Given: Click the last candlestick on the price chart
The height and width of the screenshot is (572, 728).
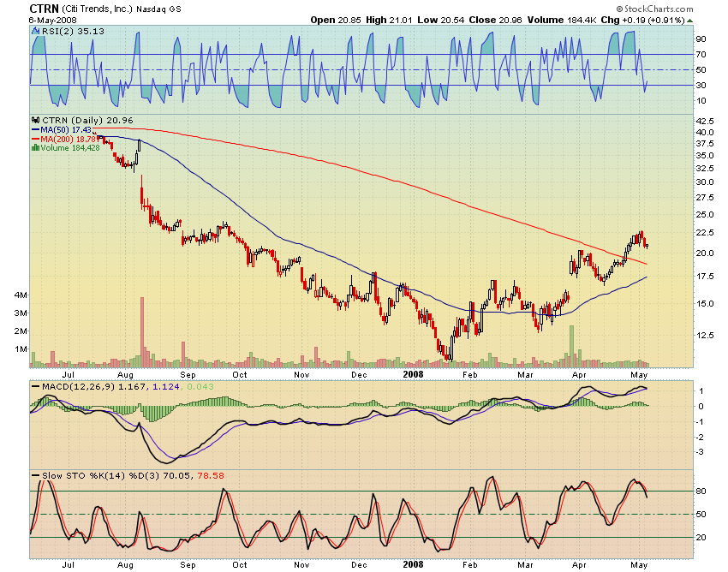Looking at the screenshot, I should [647, 246].
